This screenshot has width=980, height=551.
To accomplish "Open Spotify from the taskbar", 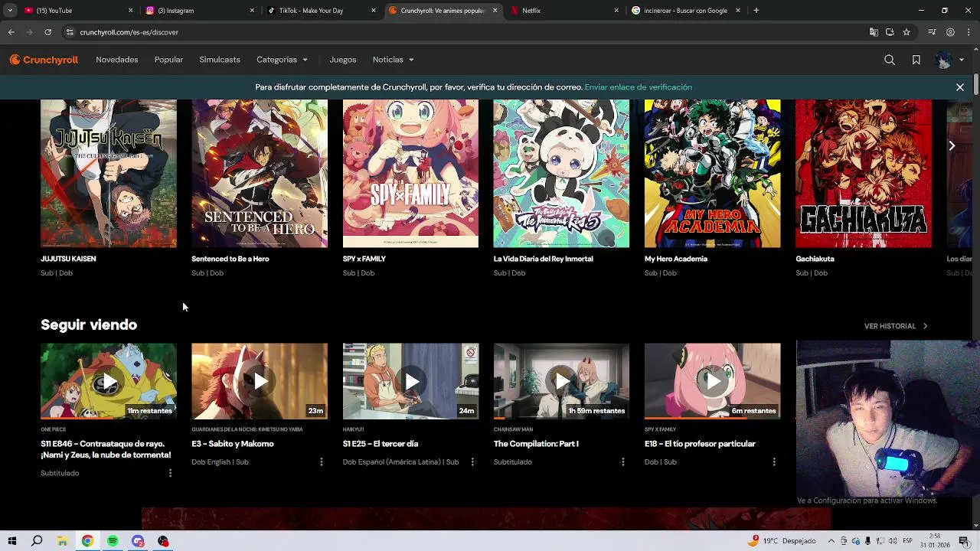I will [113, 541].
